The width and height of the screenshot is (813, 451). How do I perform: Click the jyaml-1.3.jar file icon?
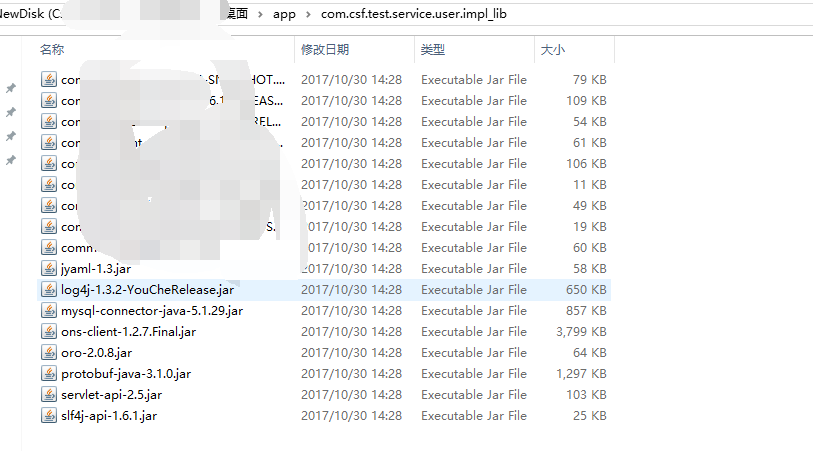point(49,269)
